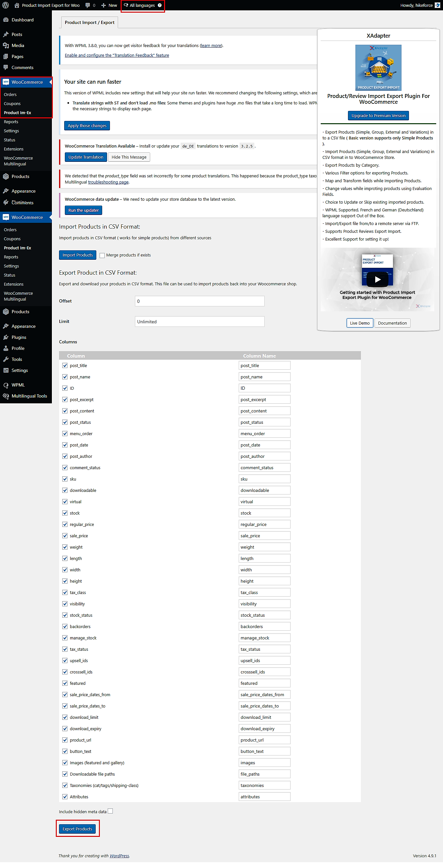
Task: Click Upgrade to Premium Version button
Action: (x=378, y=115)
